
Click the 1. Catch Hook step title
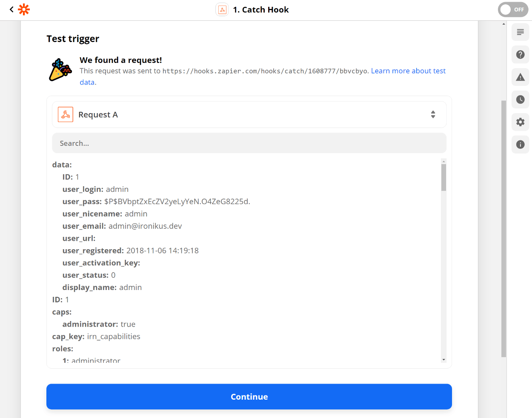261,10
